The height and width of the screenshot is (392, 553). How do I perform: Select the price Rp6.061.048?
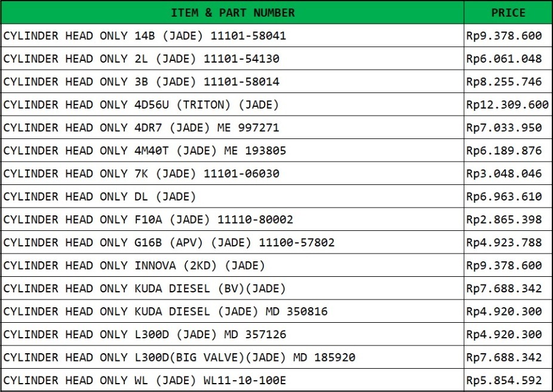click(x=508, y=58)
